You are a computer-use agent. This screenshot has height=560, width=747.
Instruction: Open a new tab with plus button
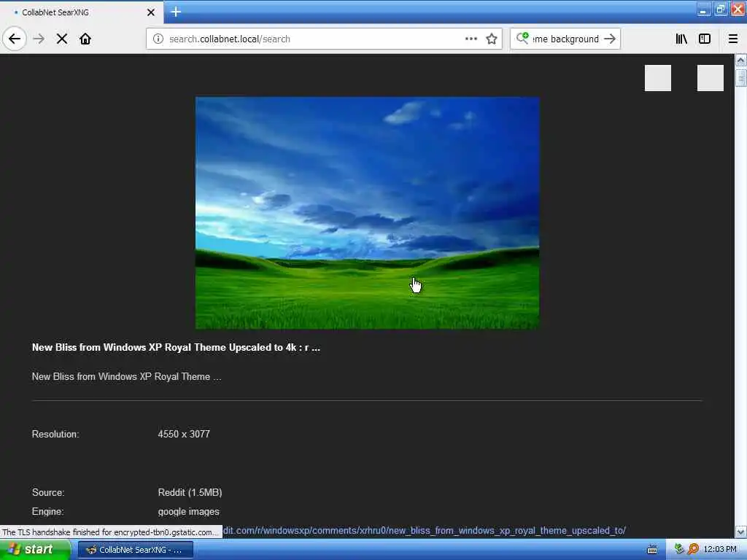pos(176,12)
